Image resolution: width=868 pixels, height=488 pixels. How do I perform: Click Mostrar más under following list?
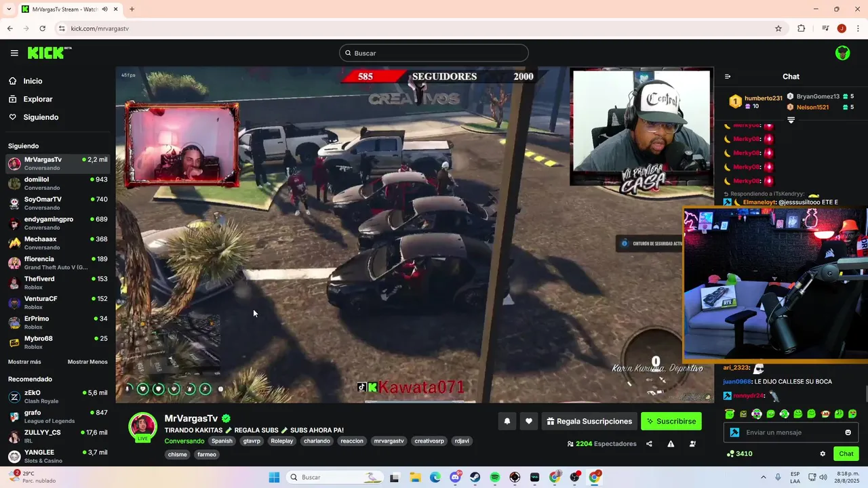coord(24,362)
